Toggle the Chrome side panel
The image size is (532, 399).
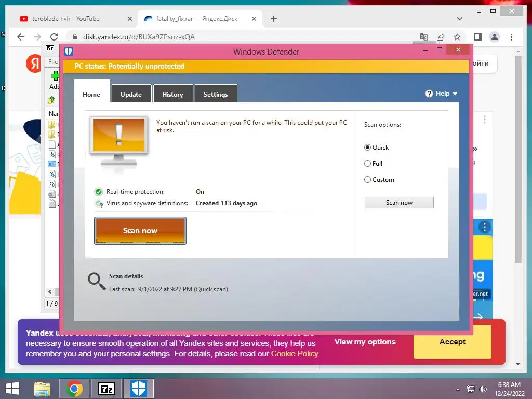[x=478, y=37]
